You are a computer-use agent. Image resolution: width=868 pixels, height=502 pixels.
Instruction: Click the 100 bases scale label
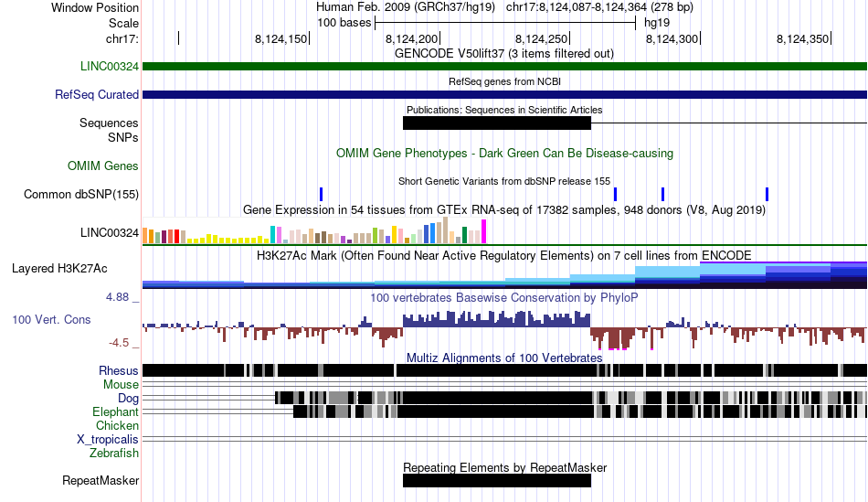click(x=344, y=23)
